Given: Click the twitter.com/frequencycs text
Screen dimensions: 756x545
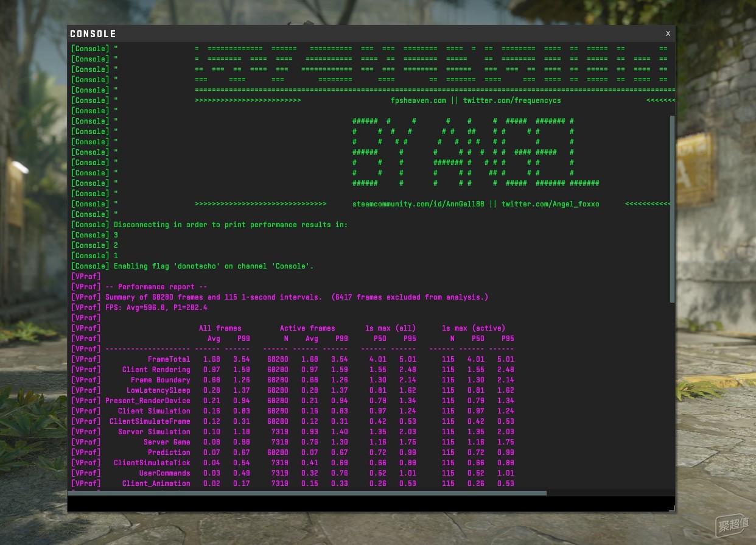Looking at the screenshot, I should [x=512, y=100].
